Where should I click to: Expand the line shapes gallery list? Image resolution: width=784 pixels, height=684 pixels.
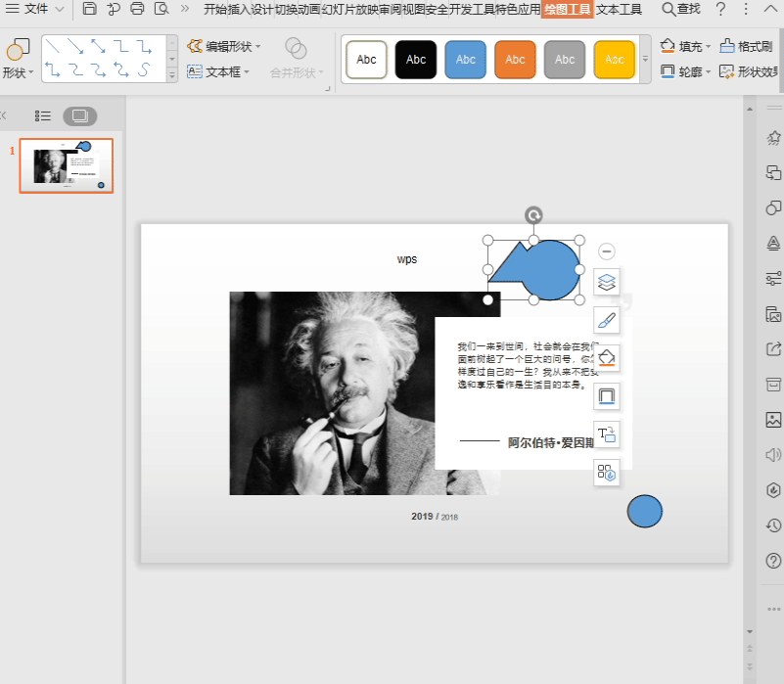pyautogui.click(x=172, y=75)
